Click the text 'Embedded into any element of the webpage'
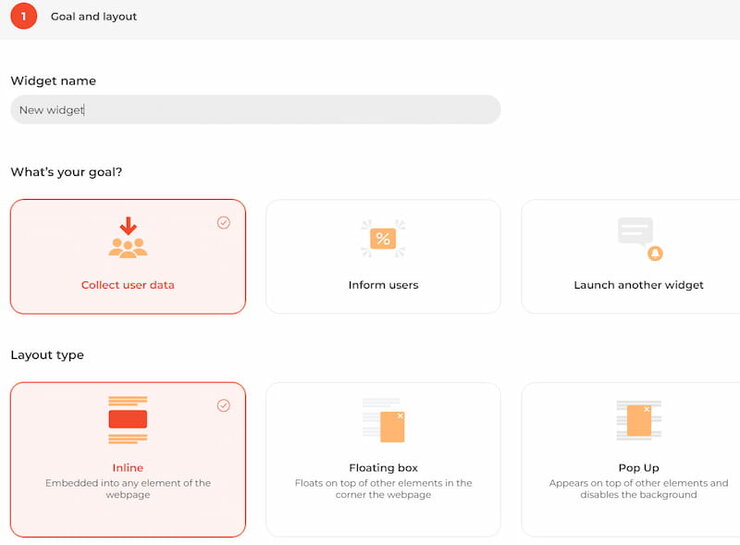This screenshot has width=740, height=545. tap(128, 489)
